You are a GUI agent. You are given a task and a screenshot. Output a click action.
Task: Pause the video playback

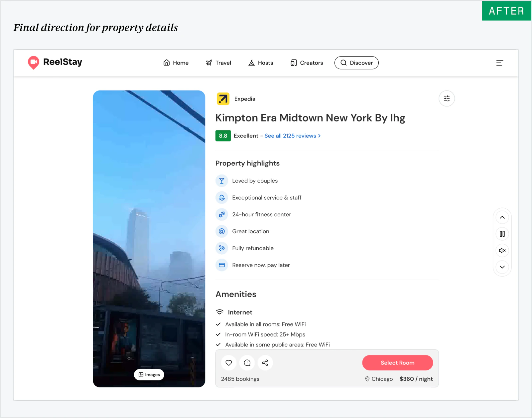tap(502, 234)
